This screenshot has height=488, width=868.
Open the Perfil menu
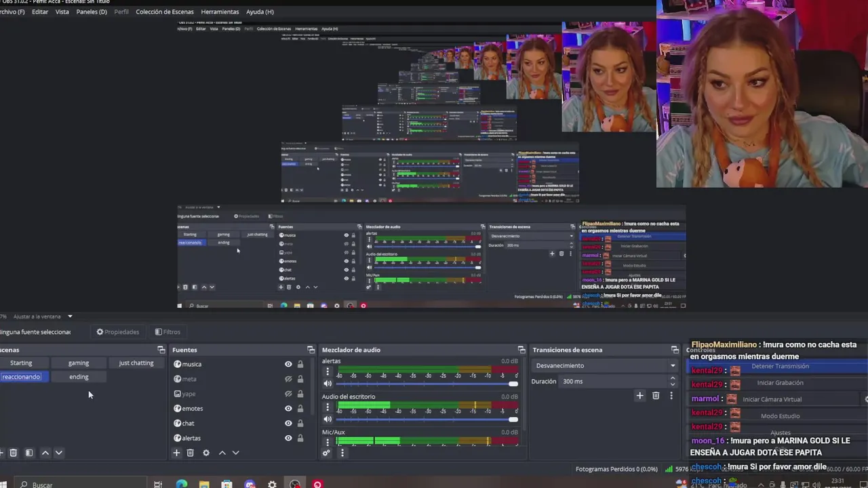pyautogui.click(x=121, y=12)
